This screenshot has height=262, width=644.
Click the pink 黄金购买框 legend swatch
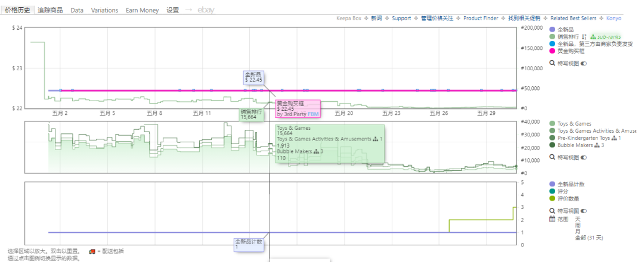click(x=552, y=51)
